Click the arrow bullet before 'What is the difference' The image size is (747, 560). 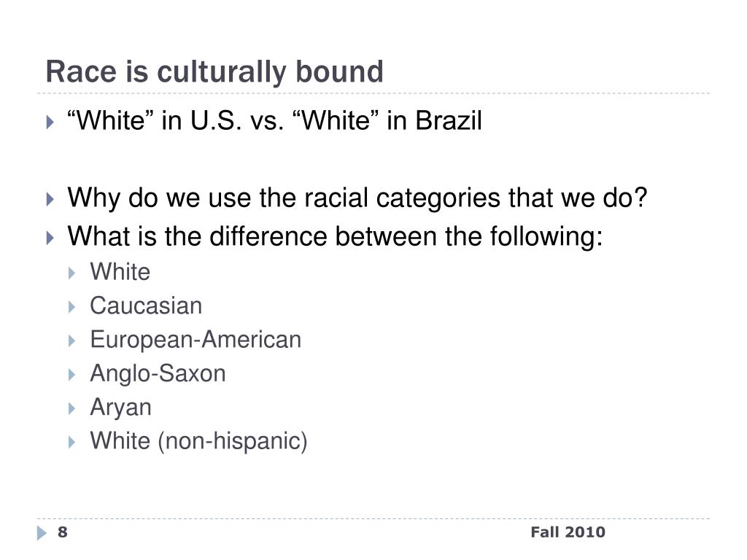coord(50,238)
